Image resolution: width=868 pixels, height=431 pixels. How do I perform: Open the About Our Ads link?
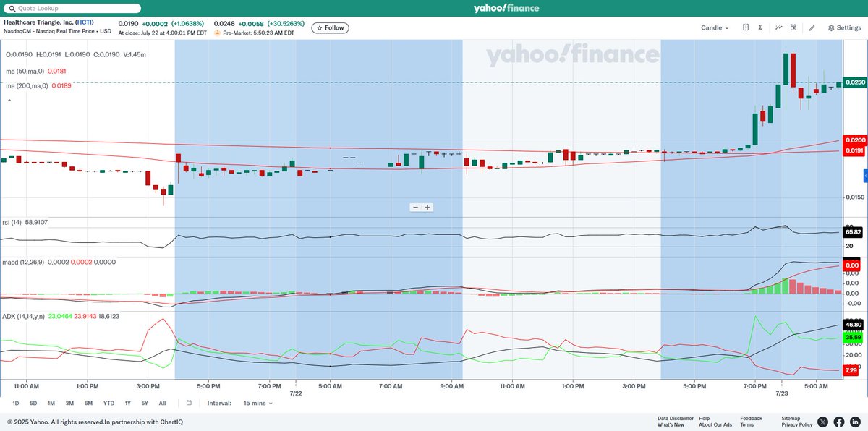[715, 424]
